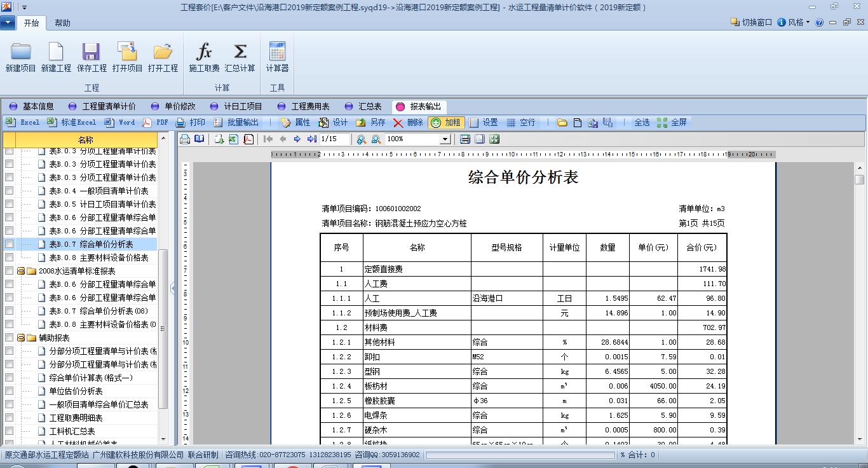The width and height of the screenshot is (868, 468).
Task: Export report to Excel
Action: pos(23,122)
